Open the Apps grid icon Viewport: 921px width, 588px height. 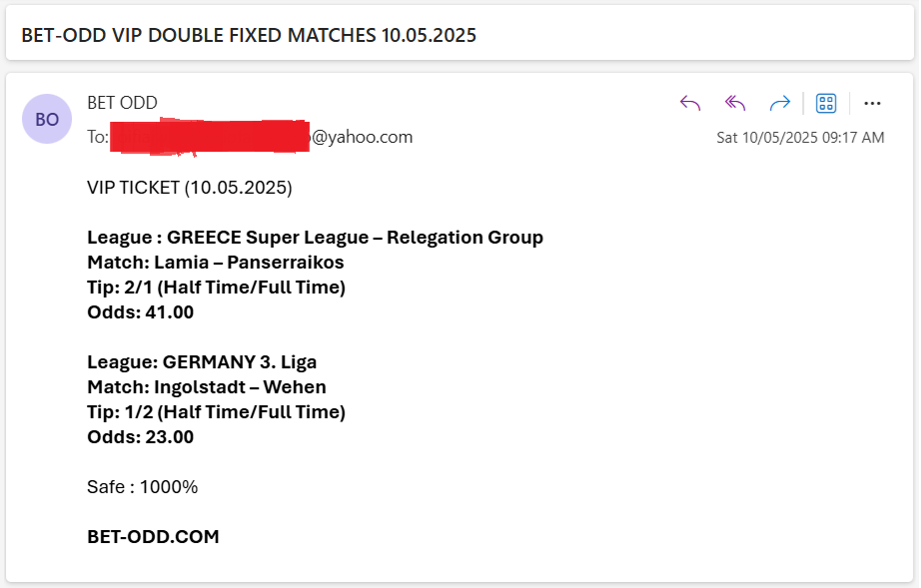(826, 103)
